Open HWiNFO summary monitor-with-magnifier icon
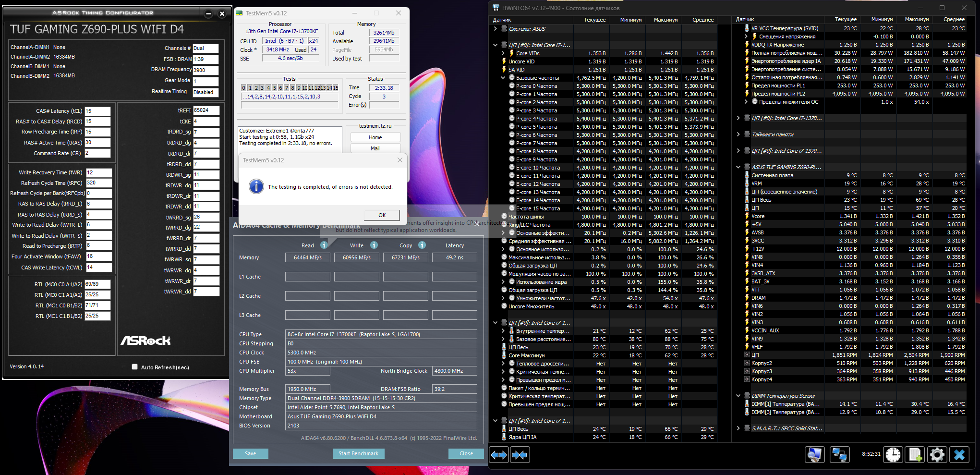 (815, 454)
